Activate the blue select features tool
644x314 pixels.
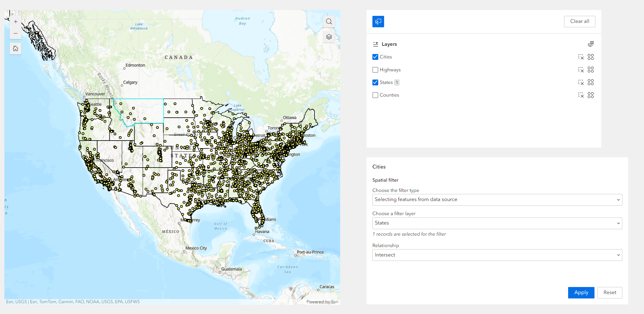point(378,21)
